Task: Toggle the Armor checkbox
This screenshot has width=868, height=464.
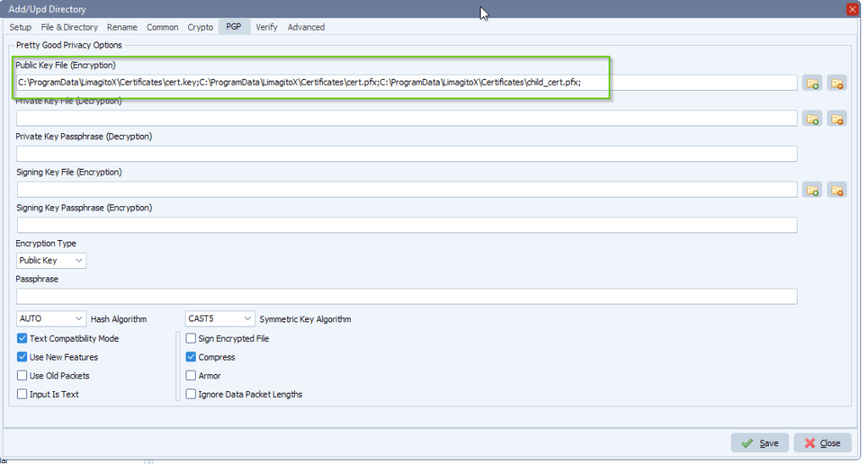Action: pyautogui.click(x=191, y=376)
